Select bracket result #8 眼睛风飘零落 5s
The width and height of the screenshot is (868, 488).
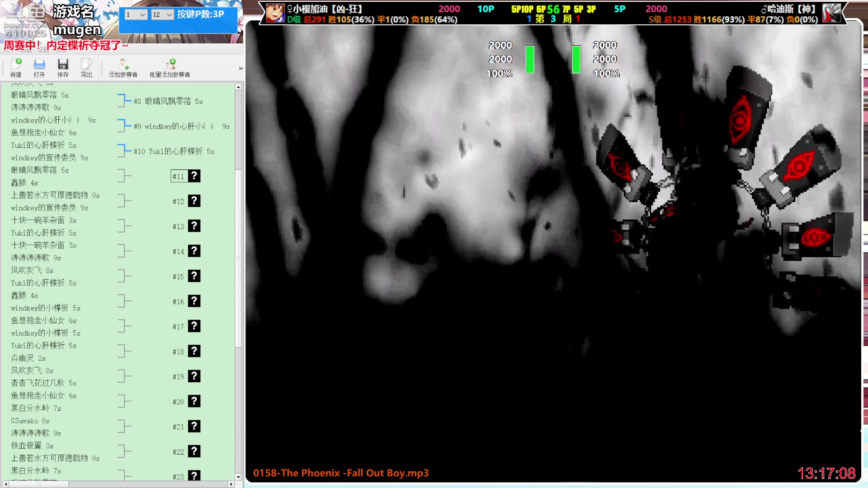pyautogui.click(x=168, y=101)
